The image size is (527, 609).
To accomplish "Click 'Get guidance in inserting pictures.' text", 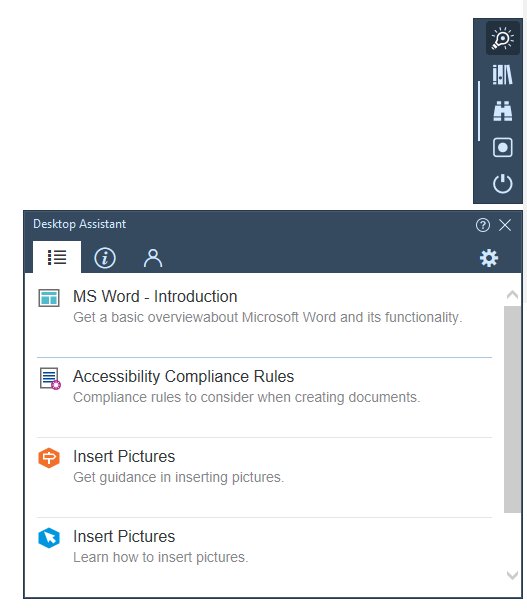I will [179, 478].
